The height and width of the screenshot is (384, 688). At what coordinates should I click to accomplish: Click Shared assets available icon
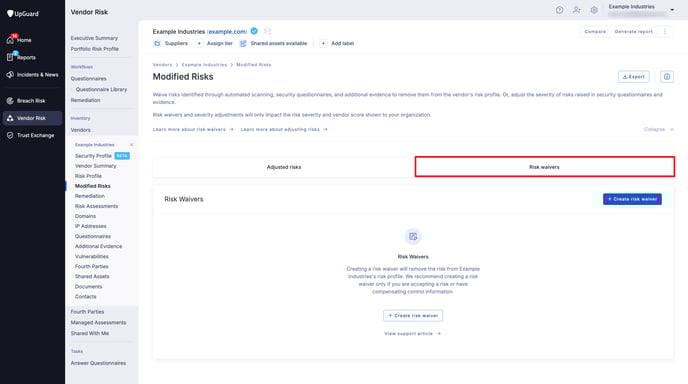point(243,43)
